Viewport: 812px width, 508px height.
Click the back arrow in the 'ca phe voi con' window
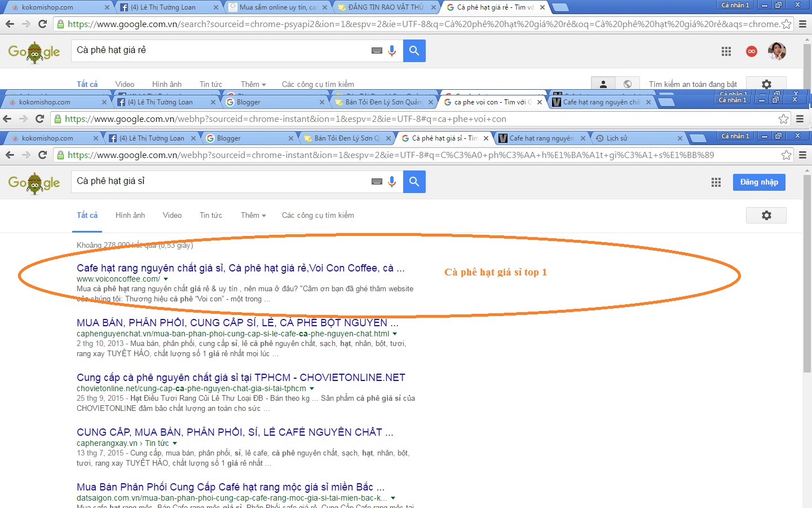(7, 119)
